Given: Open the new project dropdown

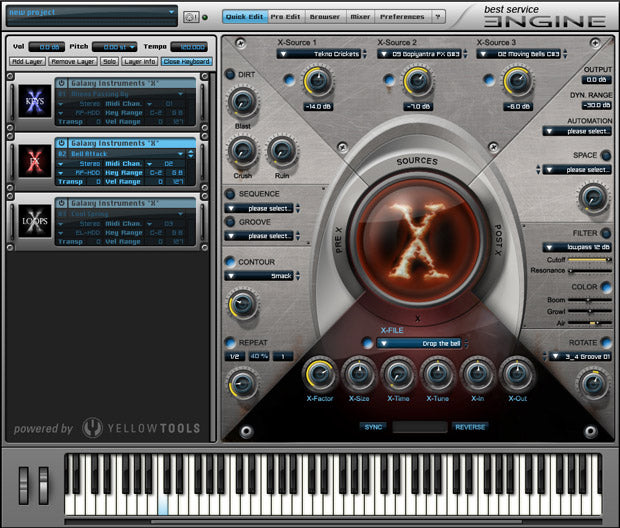Looking at the screenshot, I should click(x=92, y=12).
